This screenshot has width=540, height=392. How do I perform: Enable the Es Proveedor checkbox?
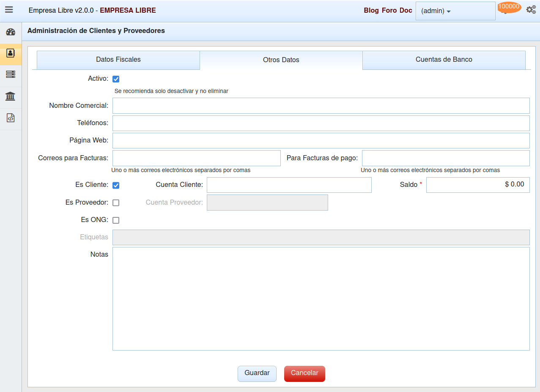point(116,203)
